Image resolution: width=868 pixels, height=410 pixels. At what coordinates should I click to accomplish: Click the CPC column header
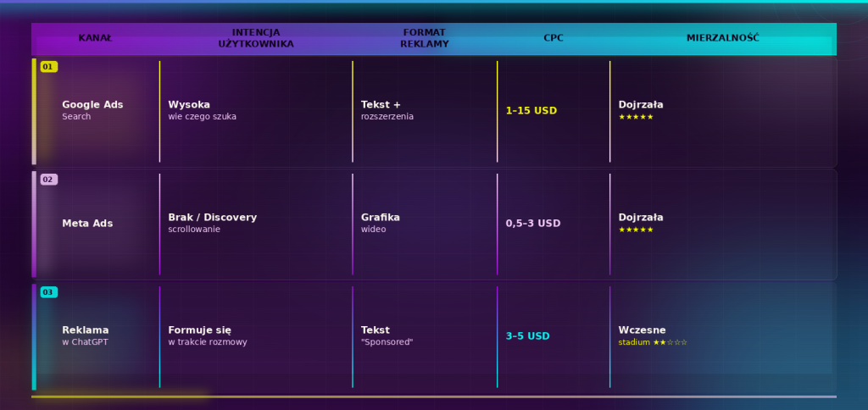pos(553,38)
